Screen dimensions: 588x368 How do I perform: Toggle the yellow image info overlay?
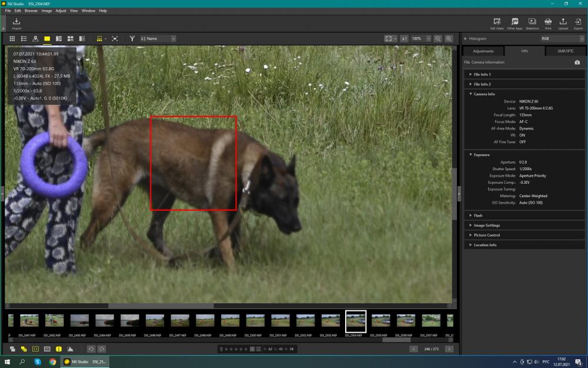click(59, 349)
